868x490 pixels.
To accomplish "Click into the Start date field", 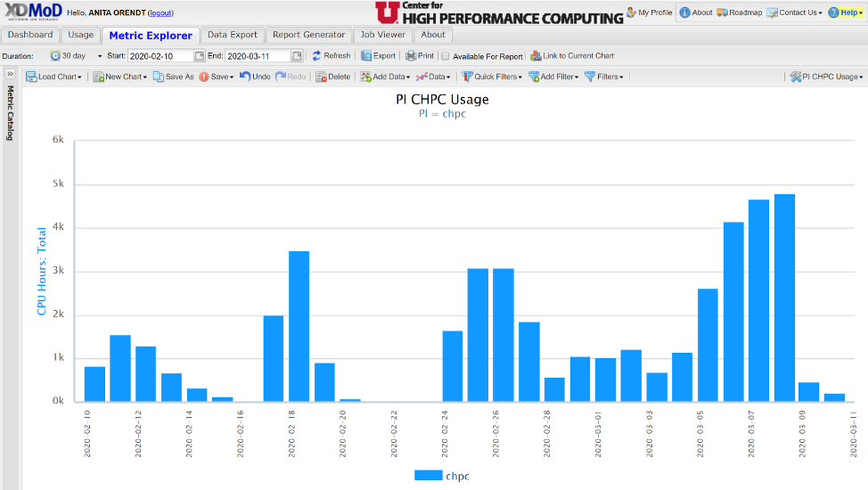I will 160,56.
